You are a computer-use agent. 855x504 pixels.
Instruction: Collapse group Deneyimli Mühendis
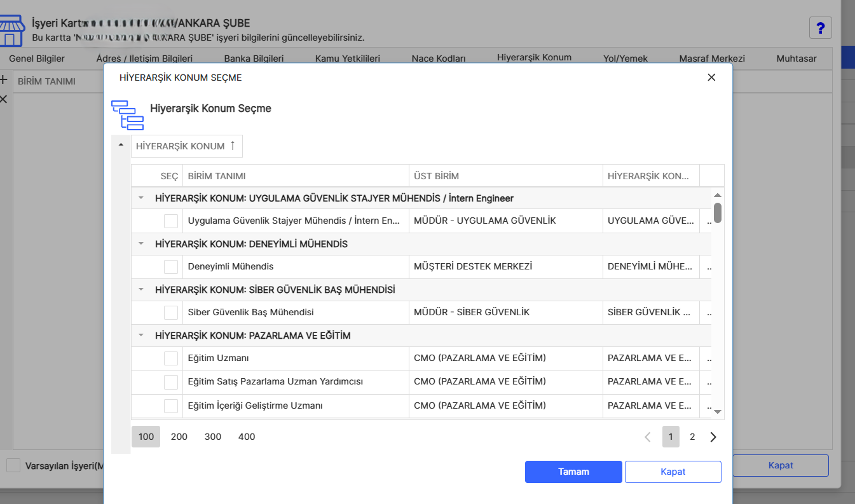[x=141, y=244]
